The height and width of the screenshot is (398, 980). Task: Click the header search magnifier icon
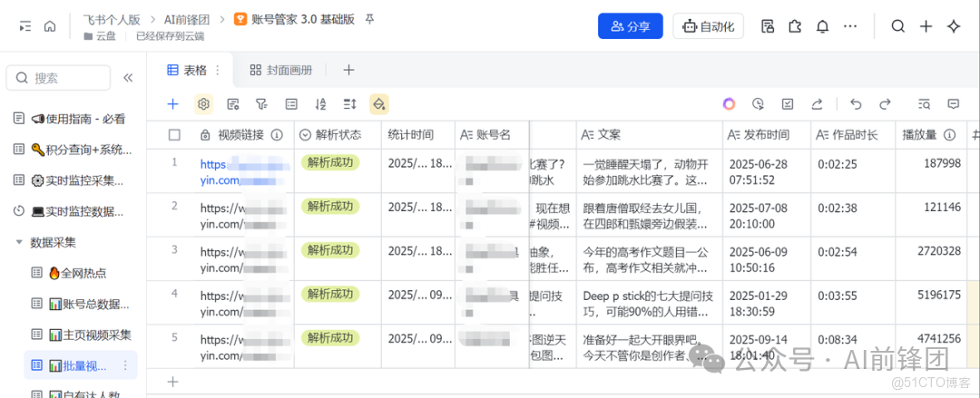click(x=897, y=26)
